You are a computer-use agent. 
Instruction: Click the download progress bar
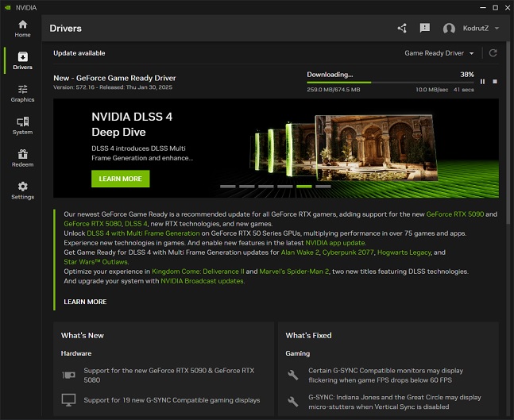click(x=389, y=82)
